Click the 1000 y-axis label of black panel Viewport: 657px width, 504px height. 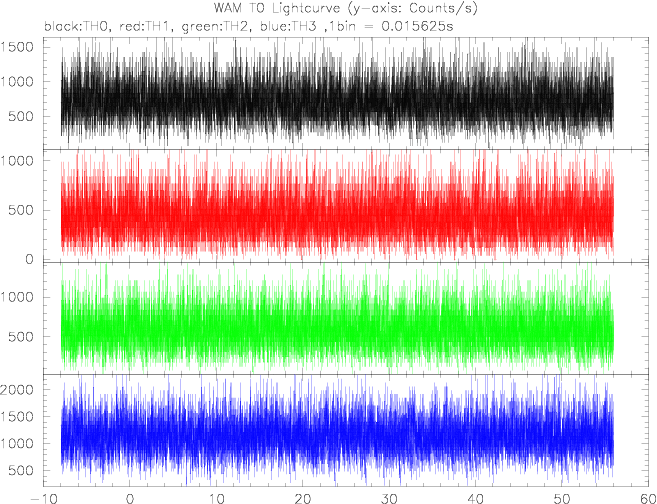click(x=17, y=82)
